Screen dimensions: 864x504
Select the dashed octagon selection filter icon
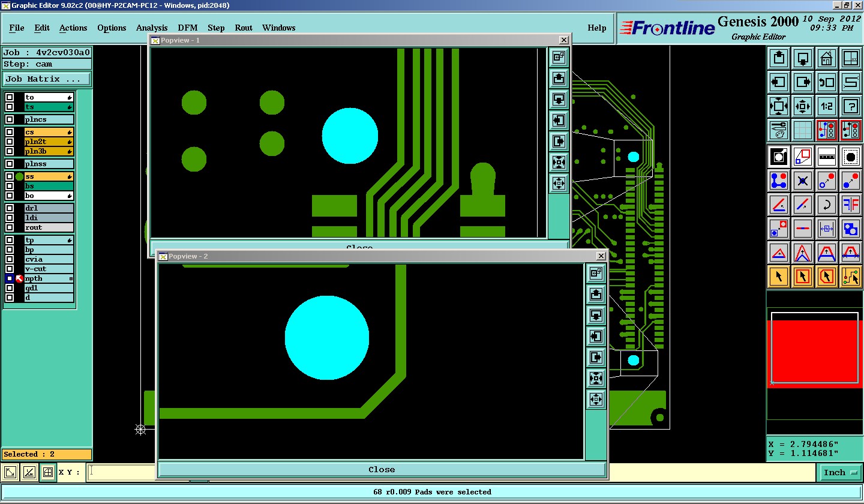[x=851, y=157]
